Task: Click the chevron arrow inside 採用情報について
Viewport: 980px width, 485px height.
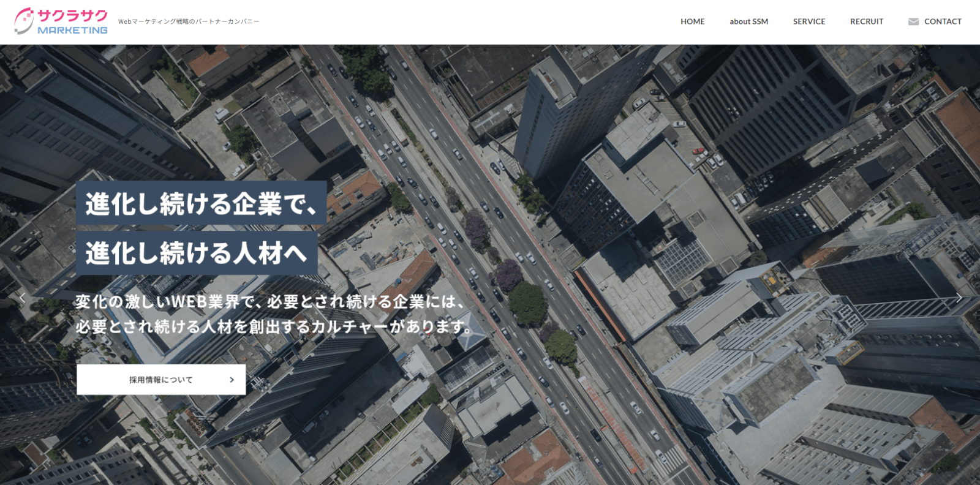Action: (x=232, y=380)
